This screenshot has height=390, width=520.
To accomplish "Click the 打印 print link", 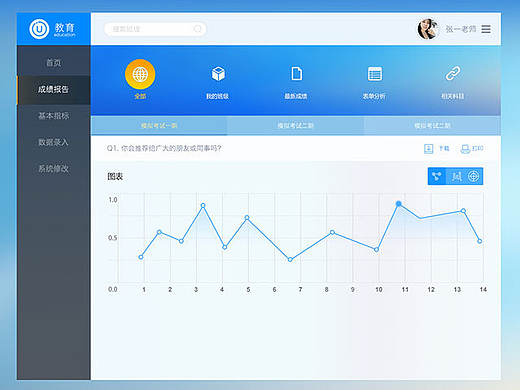I will (478, 148).
